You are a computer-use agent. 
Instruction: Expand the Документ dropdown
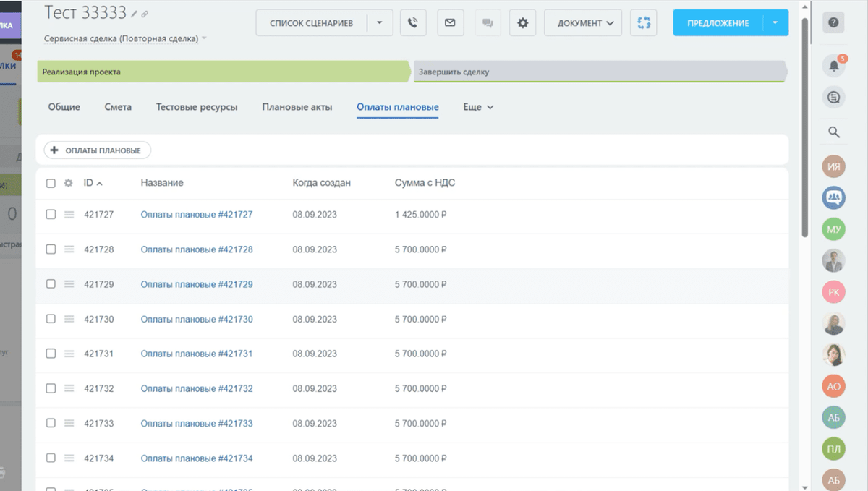point(583,23)
